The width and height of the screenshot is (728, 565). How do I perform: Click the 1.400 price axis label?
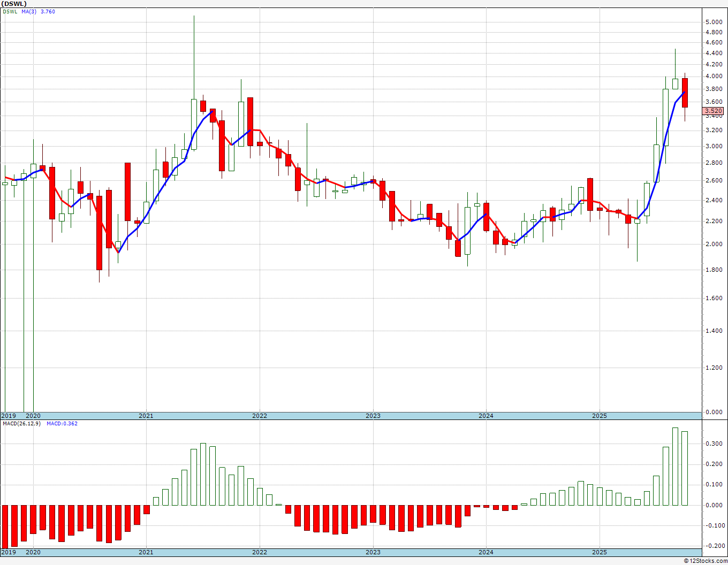click(714, 331)
